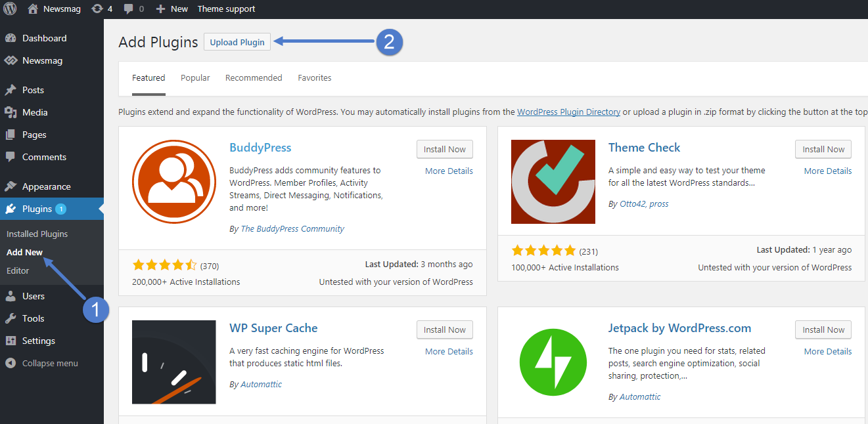Screen dimensions: 868x424
Task: Open the WordPress Plugin Directory link
Action: [568, 112]
